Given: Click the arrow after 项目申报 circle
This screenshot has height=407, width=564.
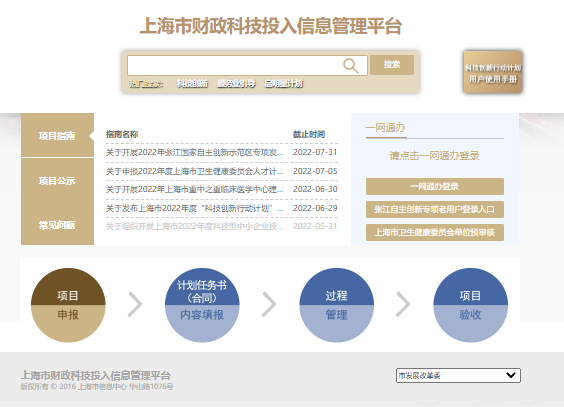Looking at the screenshot, I should pyautogui.click(x=135, y=305).
